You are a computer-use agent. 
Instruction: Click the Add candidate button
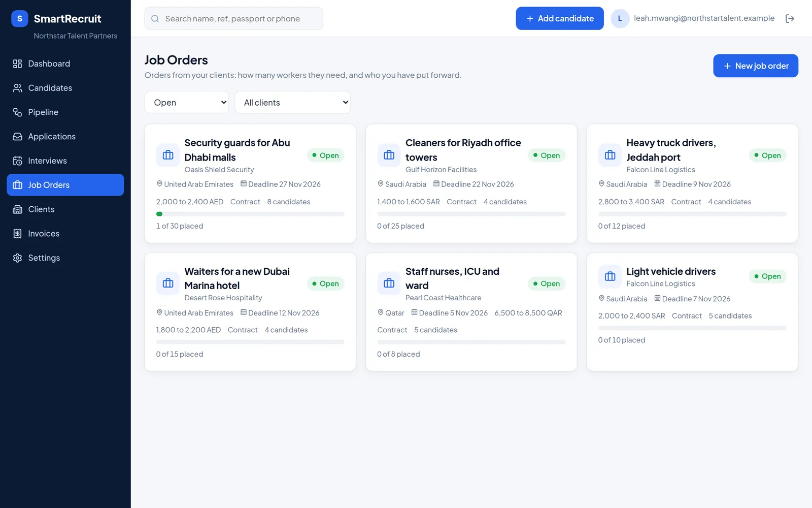click(x=560, y=18)
